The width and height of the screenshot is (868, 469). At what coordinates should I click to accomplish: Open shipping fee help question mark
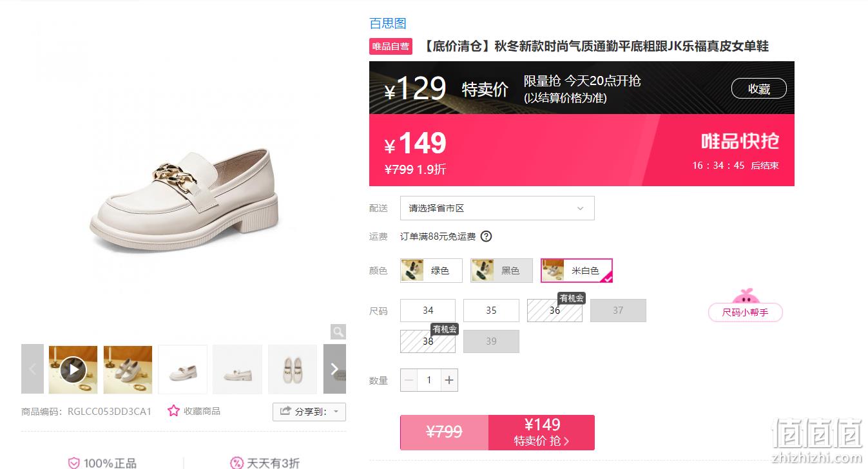pos(487,236)
